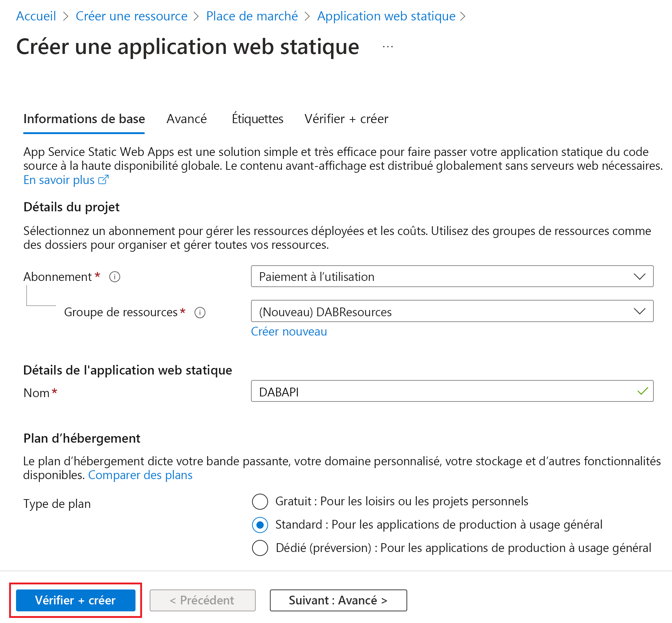Click the 'Créer une application web statique' title
The width and height of the screenshot is (672, 623).
[188, 47]
